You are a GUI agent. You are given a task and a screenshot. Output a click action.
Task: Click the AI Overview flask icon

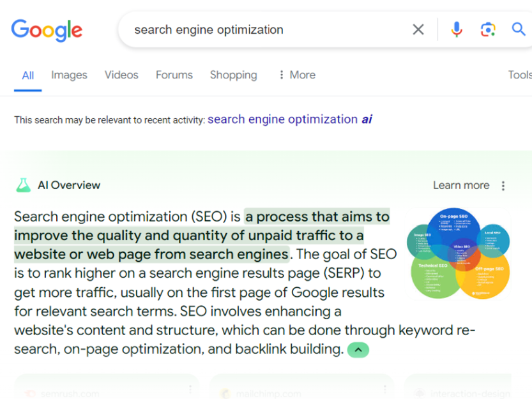point(24,185)
